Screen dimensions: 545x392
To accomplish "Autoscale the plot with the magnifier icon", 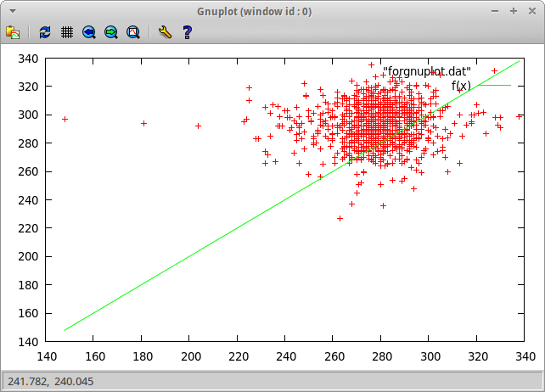I will (x=133, y=32).
